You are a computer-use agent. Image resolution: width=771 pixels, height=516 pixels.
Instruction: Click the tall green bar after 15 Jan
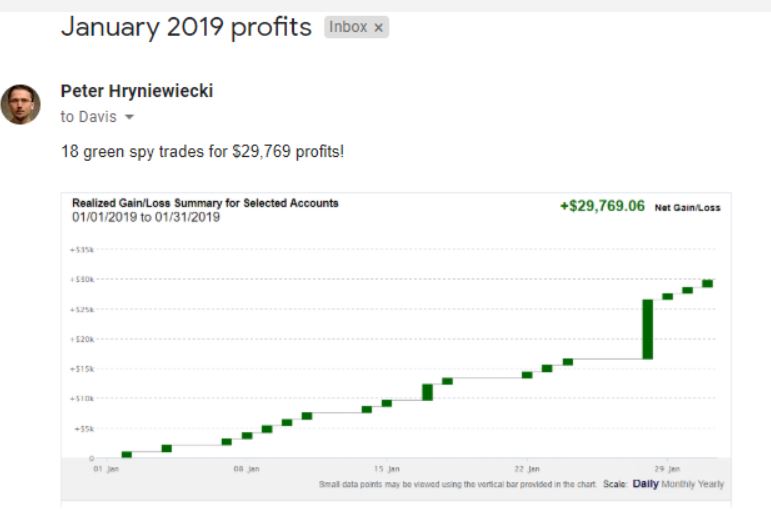[427, 392]
